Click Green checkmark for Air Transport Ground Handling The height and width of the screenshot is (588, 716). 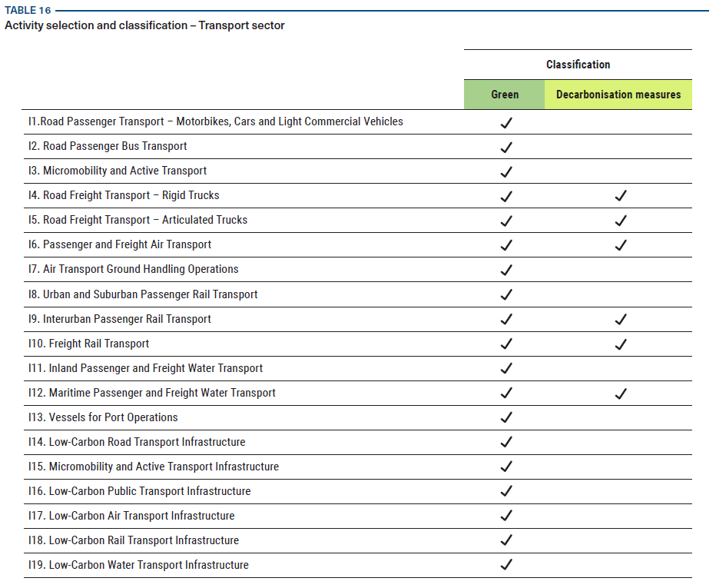[506, 270]
